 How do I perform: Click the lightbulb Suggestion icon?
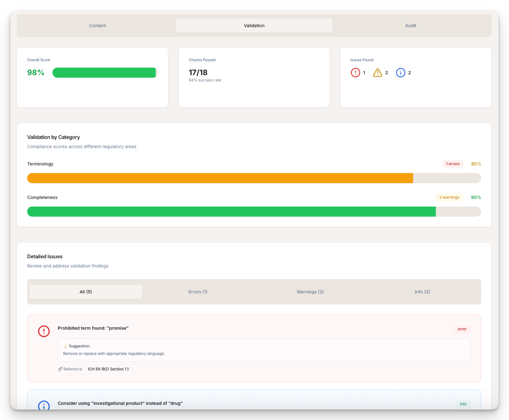coord(65,346)
